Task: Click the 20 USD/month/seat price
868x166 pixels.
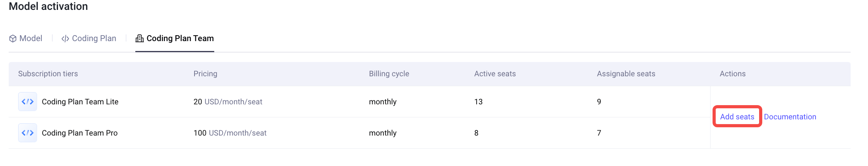Action: point(228,102)
